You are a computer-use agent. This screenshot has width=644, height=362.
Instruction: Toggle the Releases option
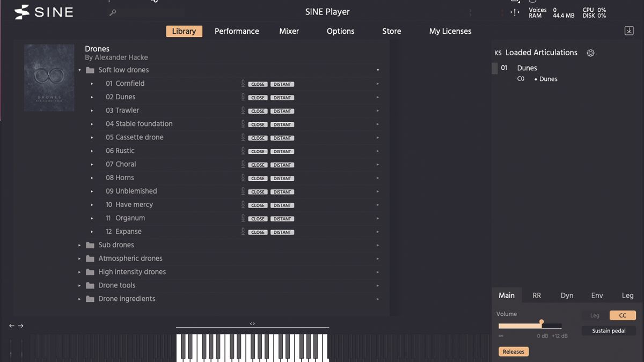tap(513, 351)
